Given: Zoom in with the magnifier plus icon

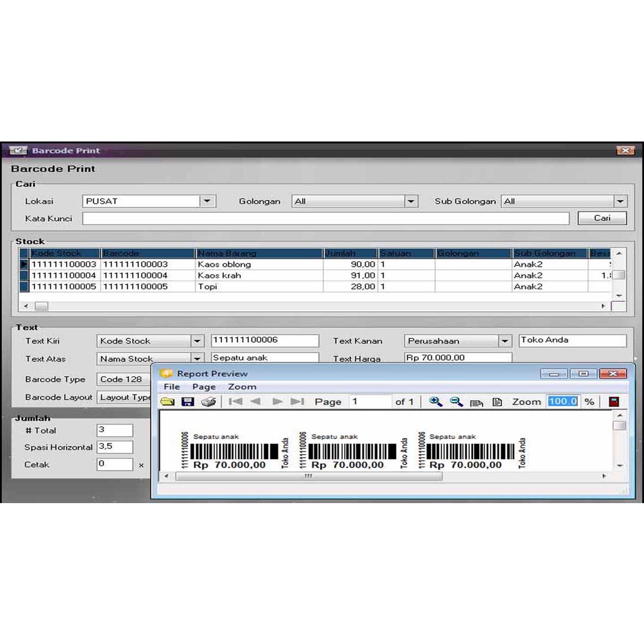Looking at the screenshot, I should coord(435,402).
